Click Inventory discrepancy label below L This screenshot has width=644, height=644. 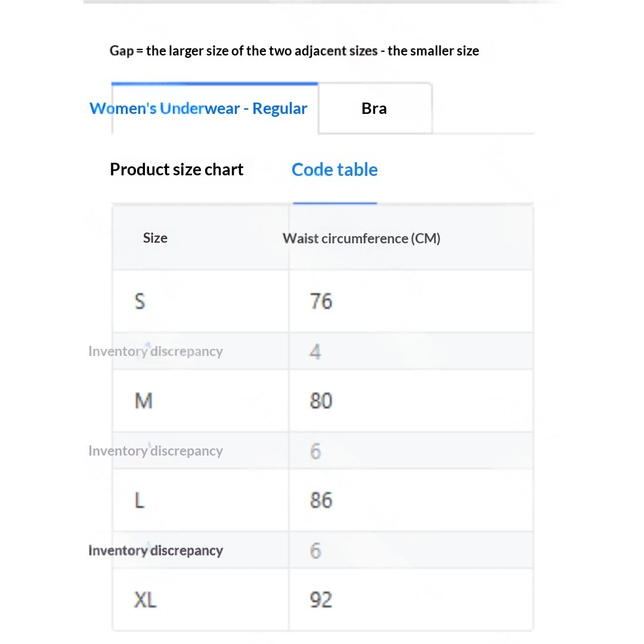(156, 550)
